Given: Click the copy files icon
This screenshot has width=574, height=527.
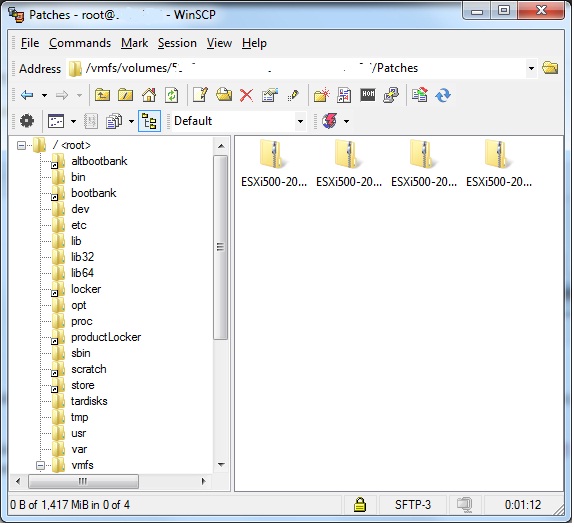Looking at the screenshot, I should click(x=114, y=121).
